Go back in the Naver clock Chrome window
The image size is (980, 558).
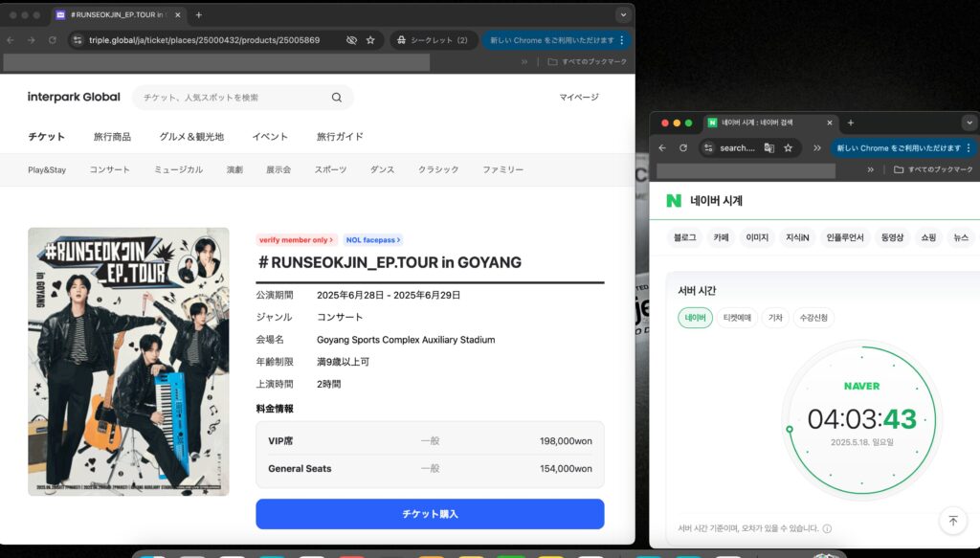(662, 148)
